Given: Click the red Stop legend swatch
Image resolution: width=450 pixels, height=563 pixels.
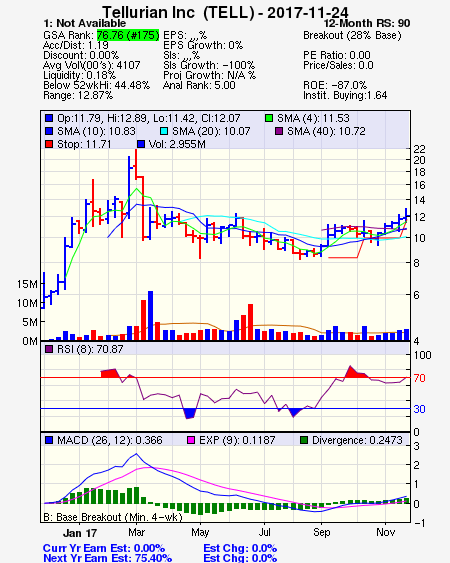Looking at the screenshot, I should pos(49,144).
